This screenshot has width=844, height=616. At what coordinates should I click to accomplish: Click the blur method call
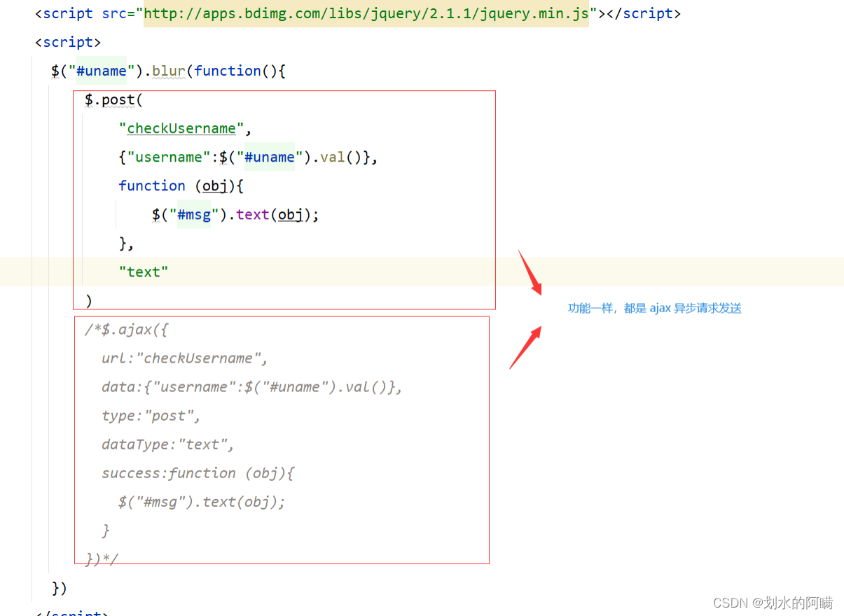click(169, 71)
